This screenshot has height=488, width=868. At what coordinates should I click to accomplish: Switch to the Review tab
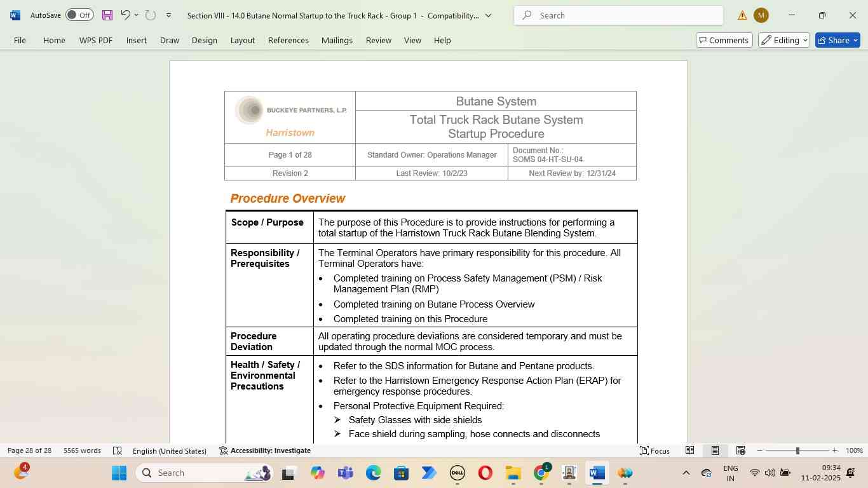click(x=379, y=40)
